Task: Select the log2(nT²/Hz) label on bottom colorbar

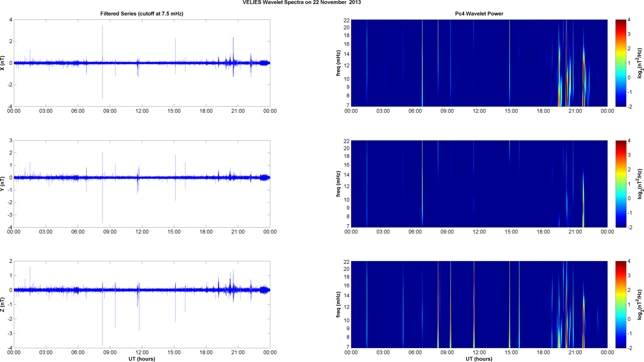Action: pyautogui.click(x=639, y=305)
